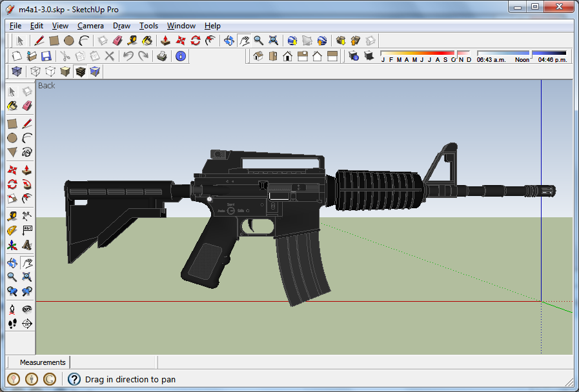Toggle the display of shadows
The height and width of the screenshot is (392, 579).
click(369, 56)
